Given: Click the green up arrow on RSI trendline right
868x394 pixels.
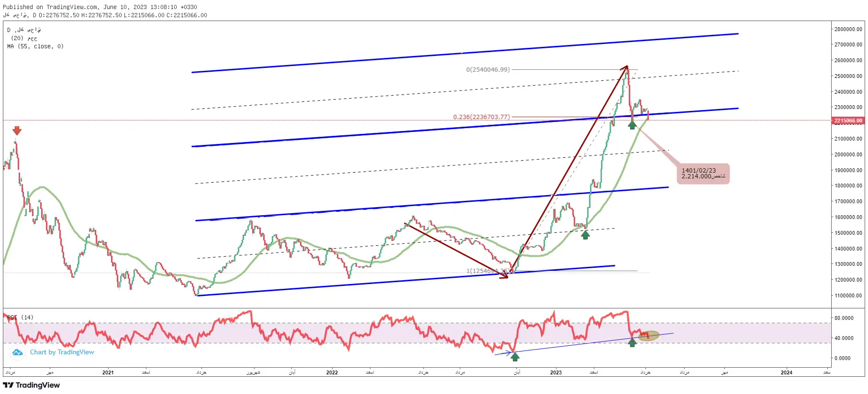Looking at the screenshot, I should (x=632, y=342).
